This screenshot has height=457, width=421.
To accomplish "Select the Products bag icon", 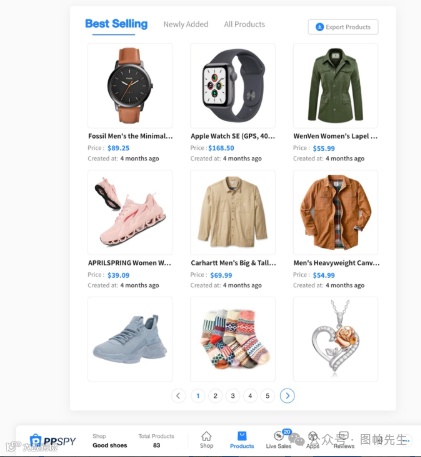I will click(242, 436).
